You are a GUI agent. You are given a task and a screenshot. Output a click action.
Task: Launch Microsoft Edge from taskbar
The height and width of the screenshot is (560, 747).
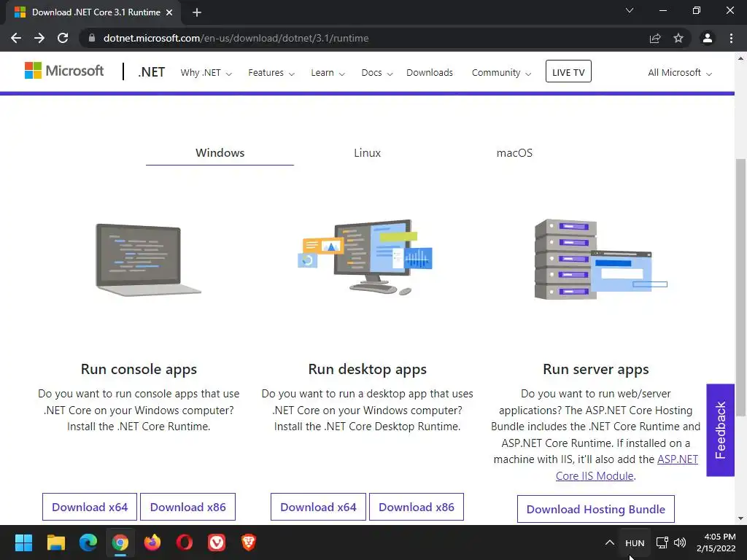(x=88, y=542)
